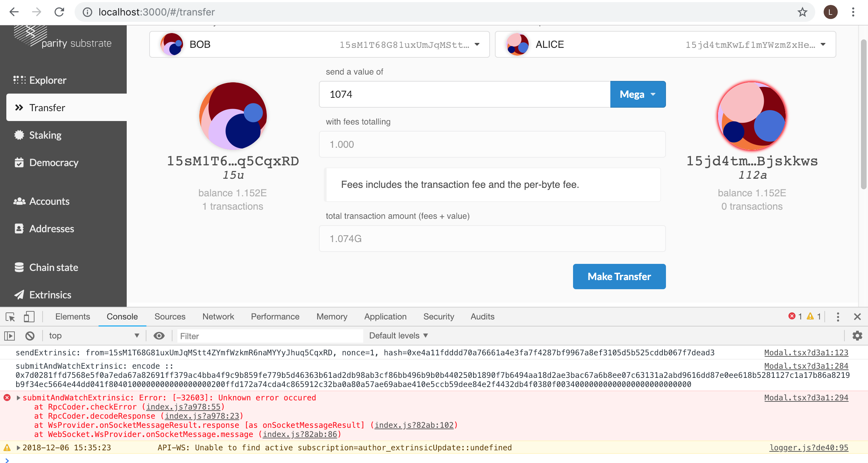The image size is (868, 463).
Task: Open Democracy in the sidebar
Action: point(54,163)
